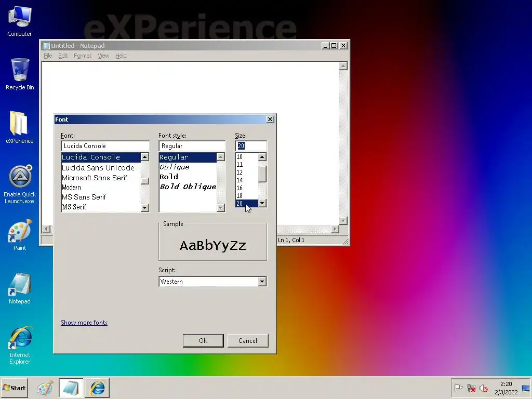Screen dimensions: 532x399
Task: Click font list scroll down arrow
Action: click(x=145, y=207)
